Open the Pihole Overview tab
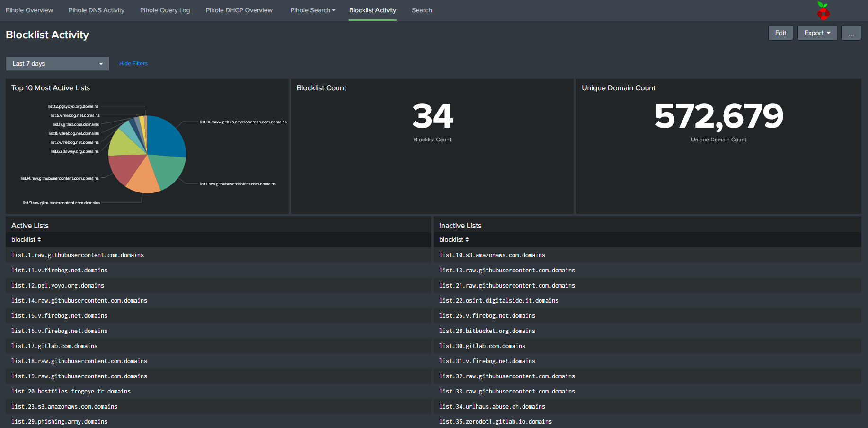868x428 pixels. [x=29, y=10]
